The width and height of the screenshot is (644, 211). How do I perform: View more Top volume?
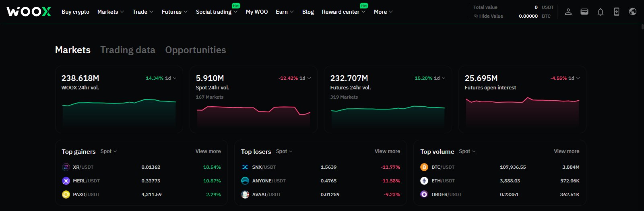[567, 151]
